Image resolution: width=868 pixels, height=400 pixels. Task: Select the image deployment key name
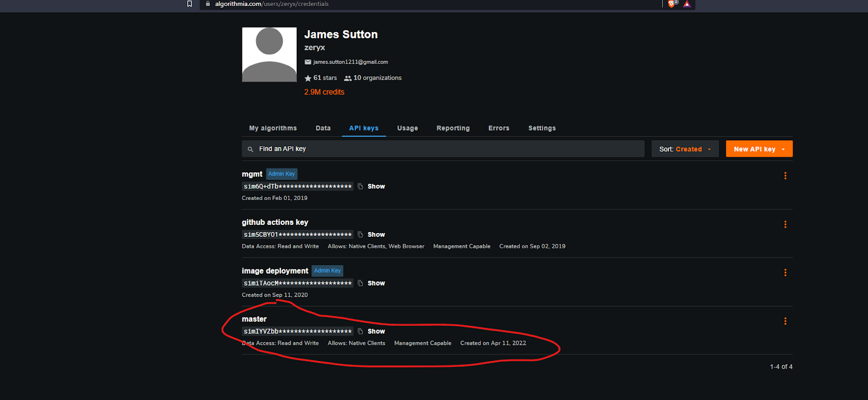click(275, 271)
